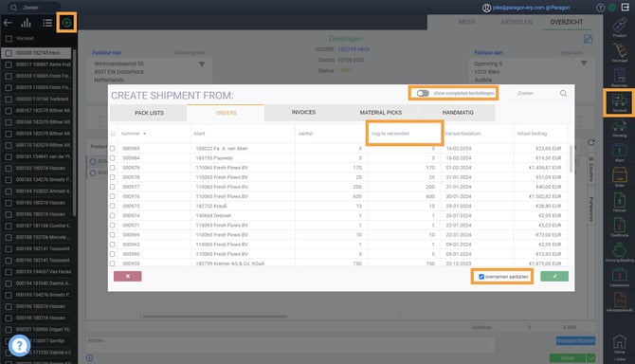
Task: Click the top-left Zoeken search box
Action: [34, 8]
